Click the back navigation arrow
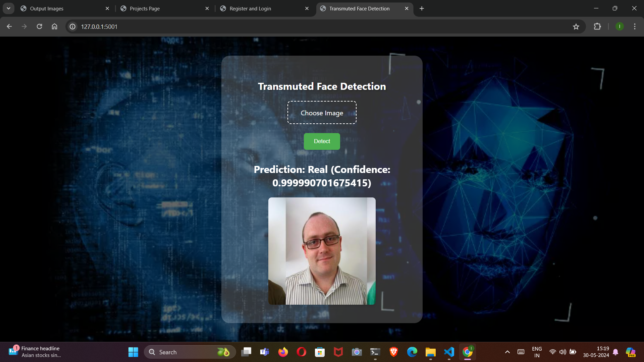 [9, 26]
